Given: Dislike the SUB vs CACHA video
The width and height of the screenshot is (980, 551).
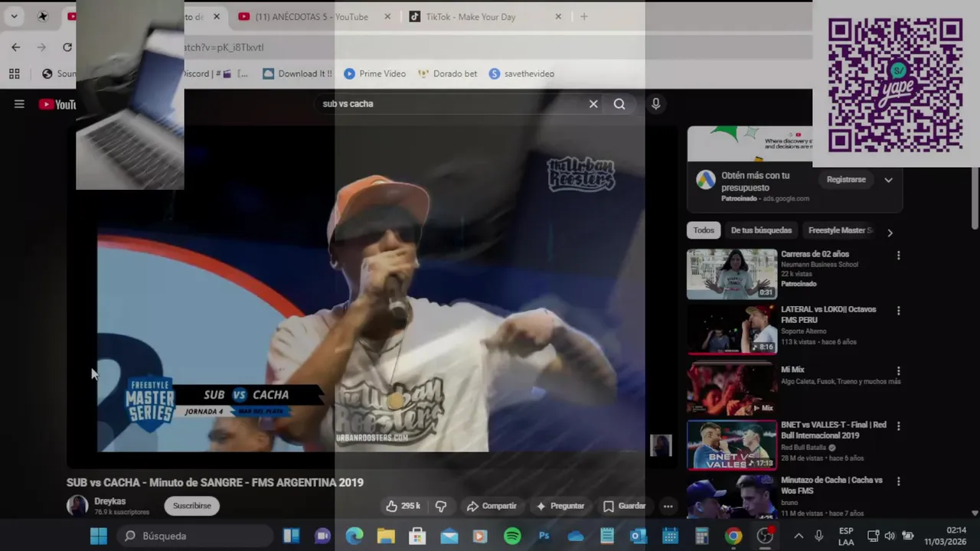Looking at the screenshot, I should pyautogui.click(x=441, y=506).
